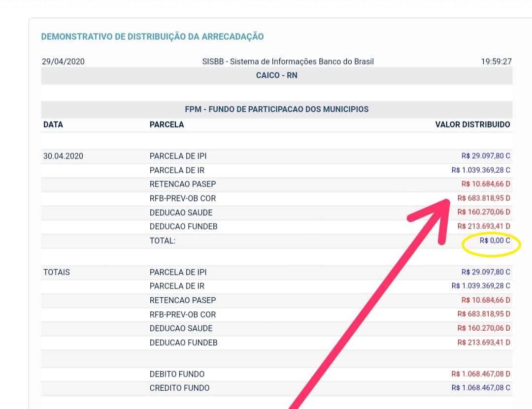
Task: Click the R$ 213.693,41 D value above TOTAL row
Action: pyautogui.click(x=484, y=226)
